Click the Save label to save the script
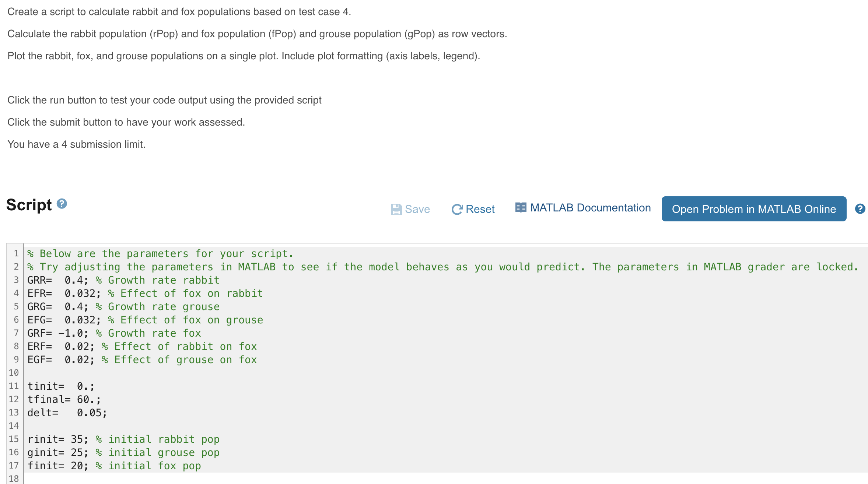The image size is (868, 484). (x=417, y=209)
